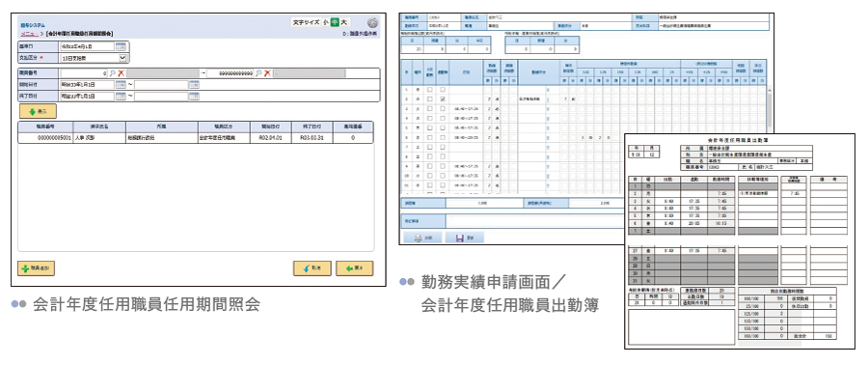The height and width of the screenshot is (365, 868).
Task: Search icon beside ending 職員番号 field
Action: (x=258, y=73)
